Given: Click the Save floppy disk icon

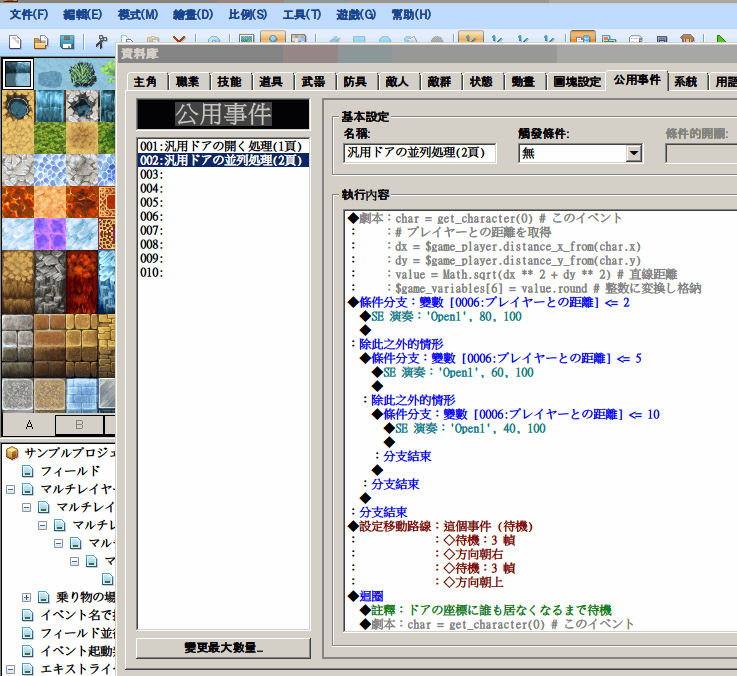Looking at the screenshot, I should (x=67, y=42).
